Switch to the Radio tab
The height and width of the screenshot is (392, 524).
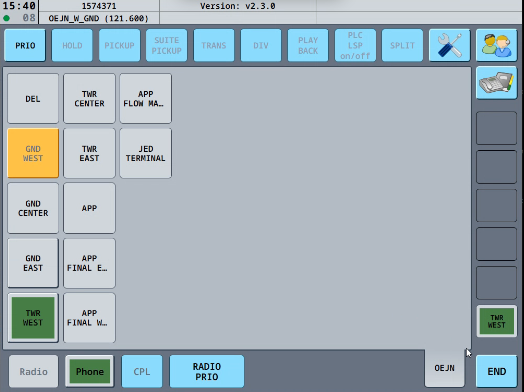point(33,371)
